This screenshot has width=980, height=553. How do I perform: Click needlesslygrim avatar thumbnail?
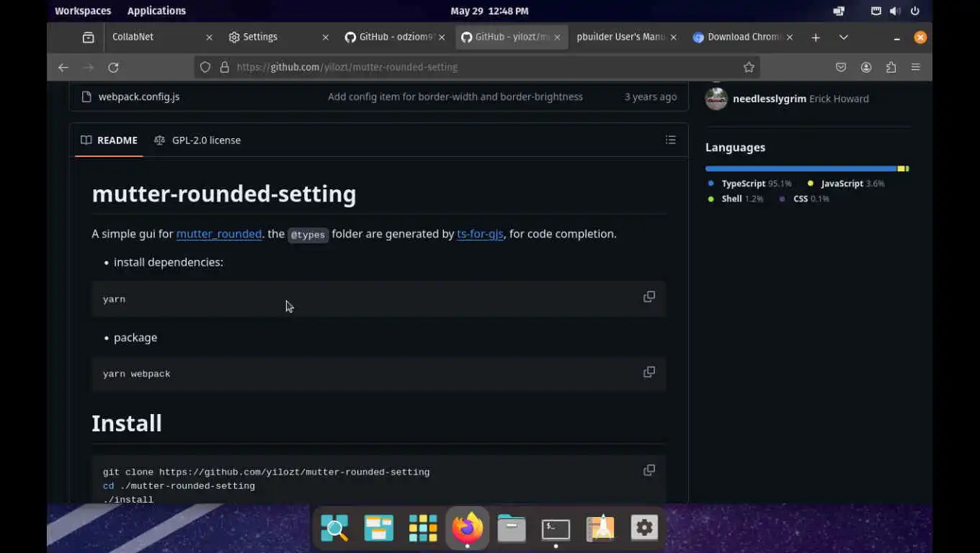(716, 99)
